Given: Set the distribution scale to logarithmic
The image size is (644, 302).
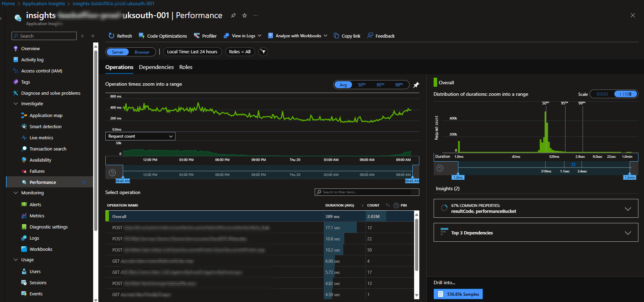Looking at the screenshot, I should tap(626, 94).
